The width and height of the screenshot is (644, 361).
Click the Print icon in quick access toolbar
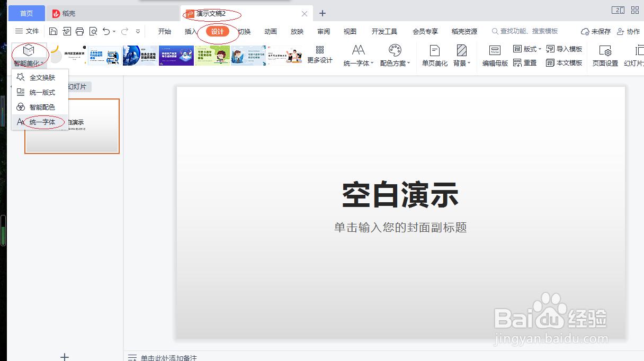click(79, 31)
